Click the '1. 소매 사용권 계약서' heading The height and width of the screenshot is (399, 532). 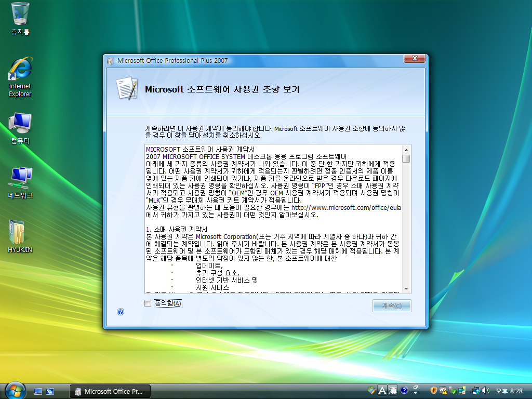(177, 229)
